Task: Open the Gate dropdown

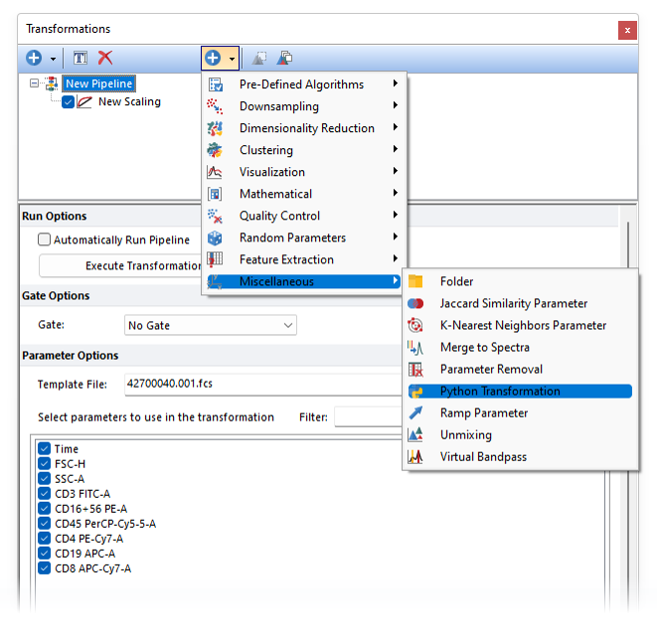Action: [x=287, y=325]
